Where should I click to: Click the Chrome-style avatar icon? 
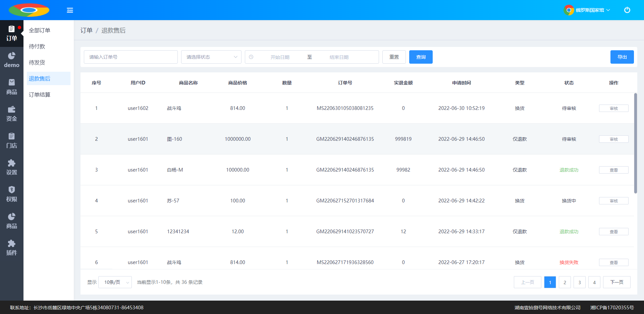coord(569,10)
